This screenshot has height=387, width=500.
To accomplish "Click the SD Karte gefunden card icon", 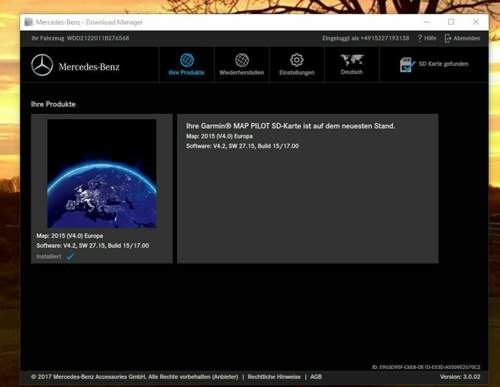I will point(407,64).
